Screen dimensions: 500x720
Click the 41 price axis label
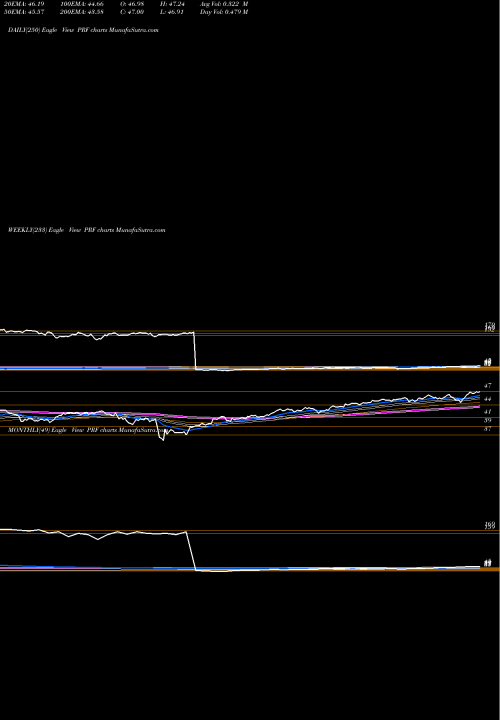coord(488,412)
